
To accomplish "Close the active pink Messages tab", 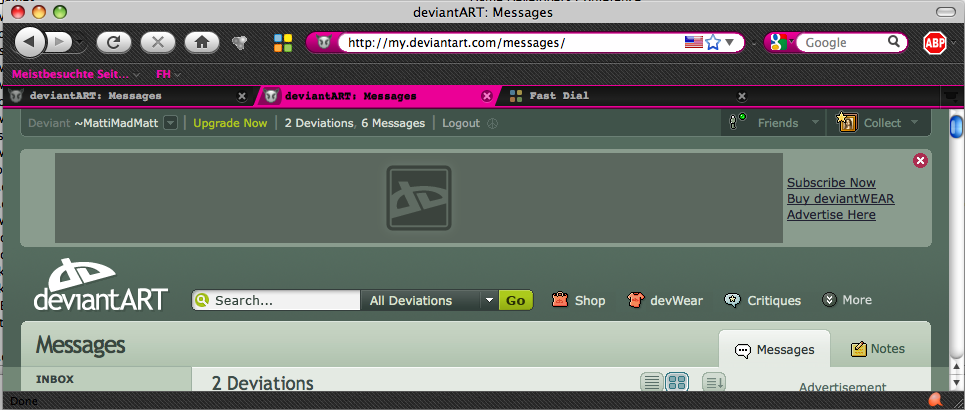I will [487, 96].
